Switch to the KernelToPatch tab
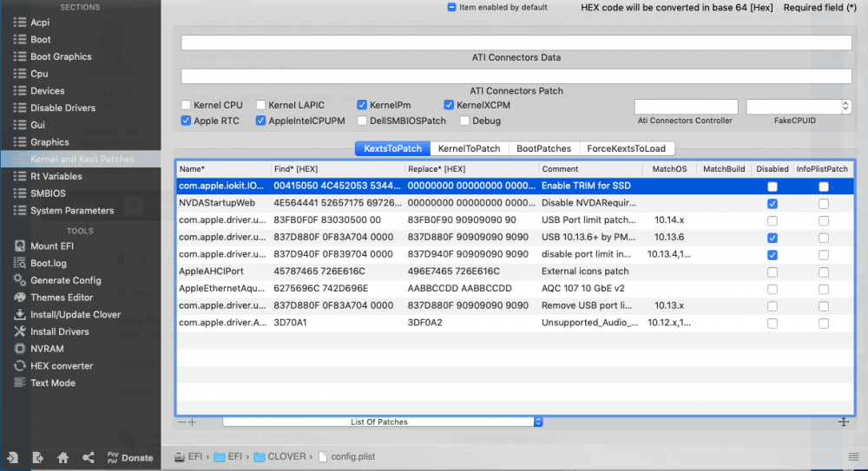The height and width of the screenshot is (471, 868). 469,148
